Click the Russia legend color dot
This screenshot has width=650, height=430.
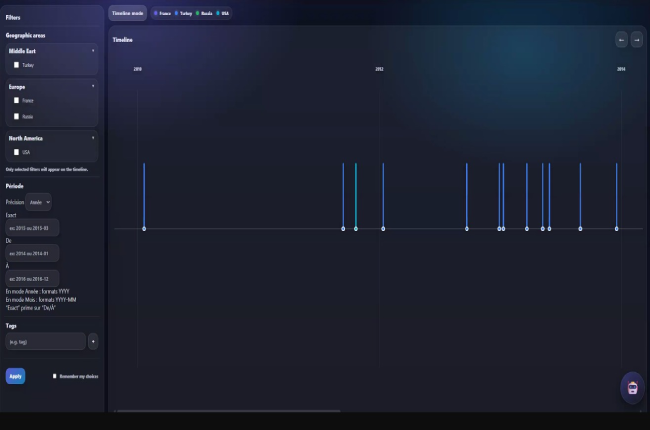[x=197, y=13]
